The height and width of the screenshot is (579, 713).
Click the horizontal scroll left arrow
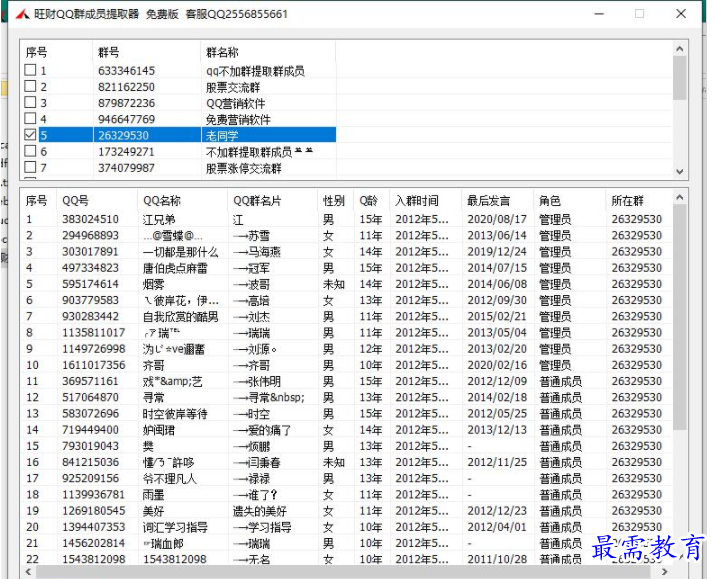click(x=29, y=572)
